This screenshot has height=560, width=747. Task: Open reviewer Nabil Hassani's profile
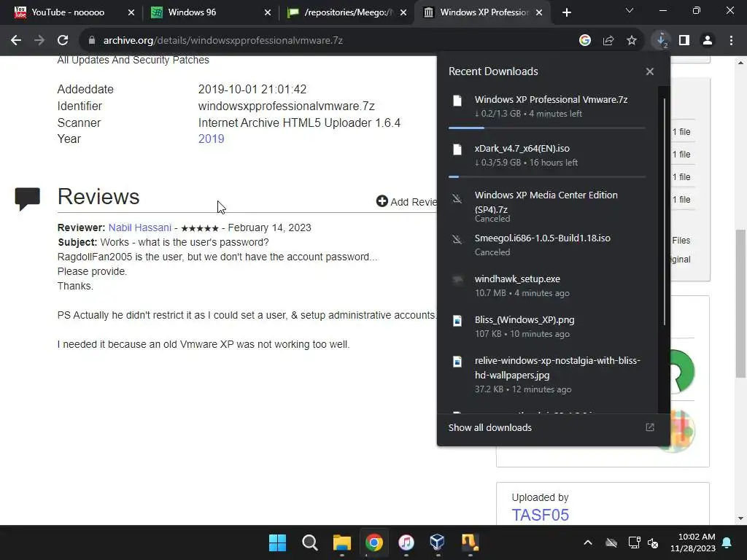click(x=139, y=227)
